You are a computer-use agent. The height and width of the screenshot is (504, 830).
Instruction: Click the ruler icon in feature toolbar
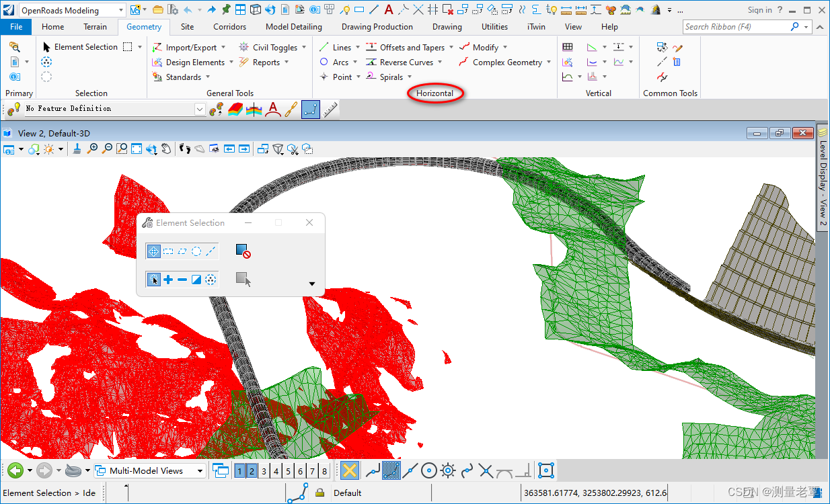click(330, 109)
